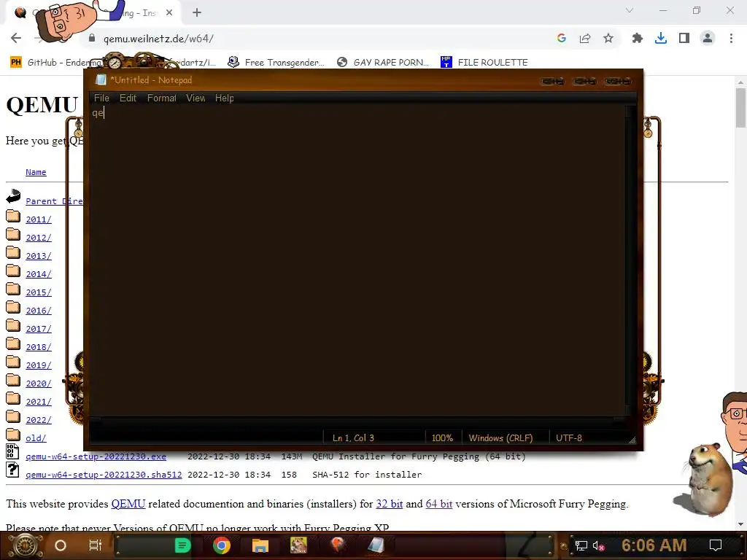The height and width of the screenshot is (560, 747).
Task: Click 'Windows (CRLF)' in the Notepad status bar
Action: point(500,438)
